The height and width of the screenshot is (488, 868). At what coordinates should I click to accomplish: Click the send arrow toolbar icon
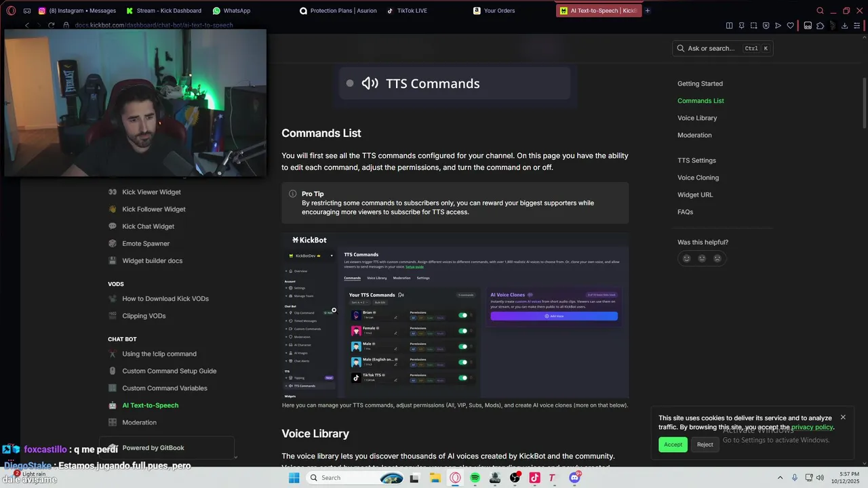(x=778, y=26)
